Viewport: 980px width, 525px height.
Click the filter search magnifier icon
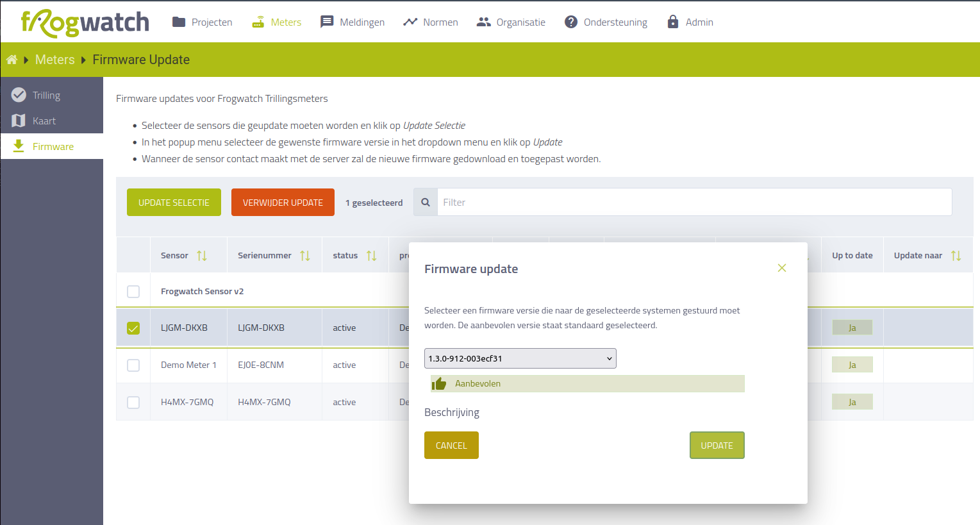click(x=426, y=202)
